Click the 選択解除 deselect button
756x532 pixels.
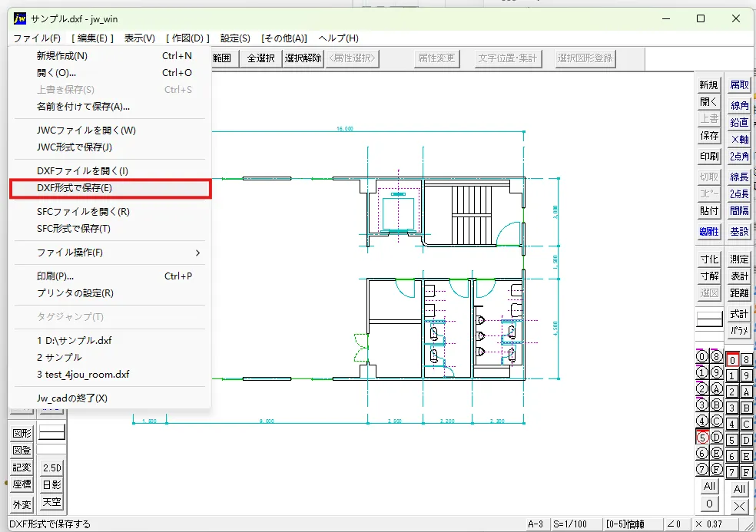click(x=303, y=58)
